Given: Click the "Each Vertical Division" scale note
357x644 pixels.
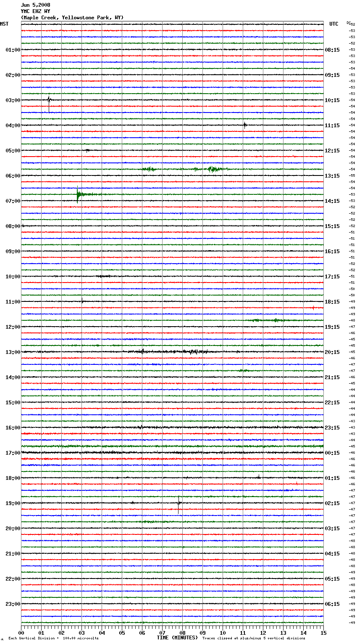Looking at the screenshot, I should [x=53, y=638].
